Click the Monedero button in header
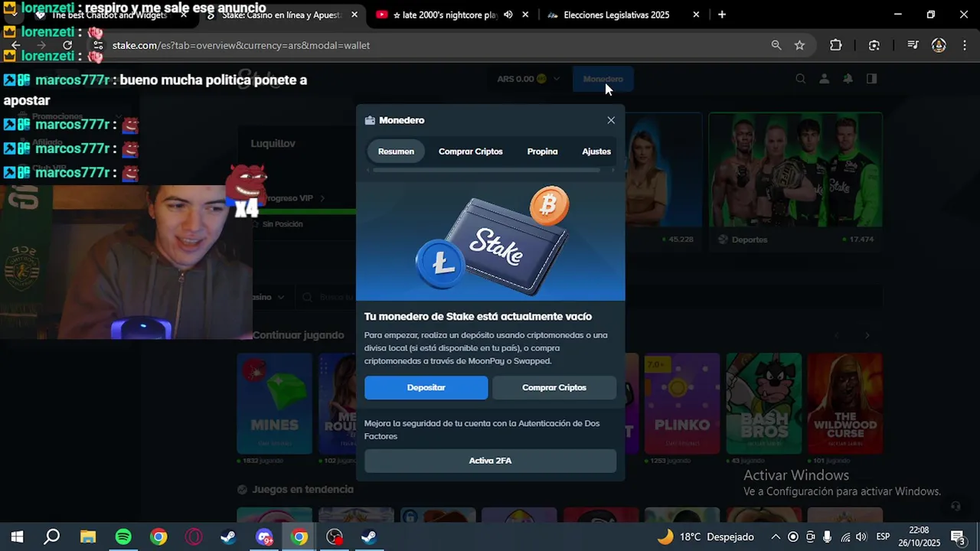Image resolution: width=980 pixels, height=551 pixels. coord(603,79)
